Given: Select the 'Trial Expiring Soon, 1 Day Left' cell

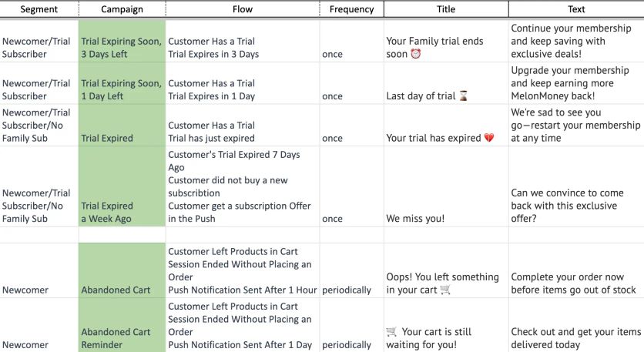Looking at the screenshot, I should 122,89.
